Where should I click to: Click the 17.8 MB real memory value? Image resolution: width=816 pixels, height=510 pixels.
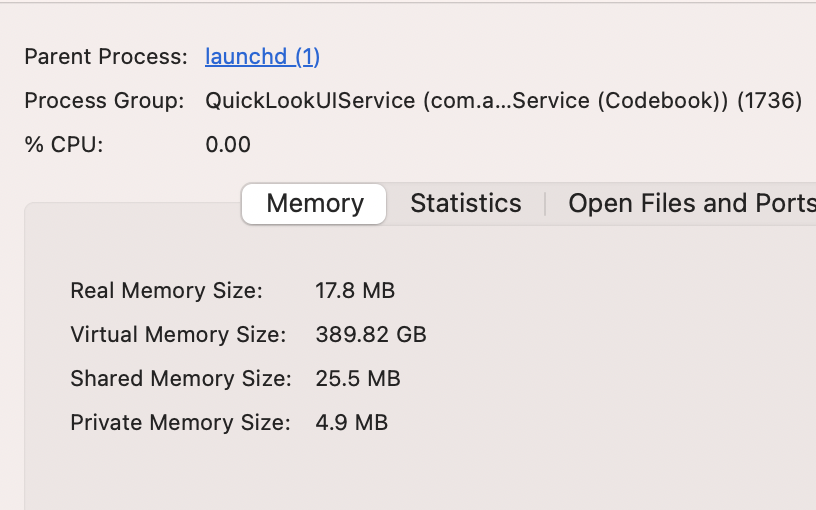355,291
